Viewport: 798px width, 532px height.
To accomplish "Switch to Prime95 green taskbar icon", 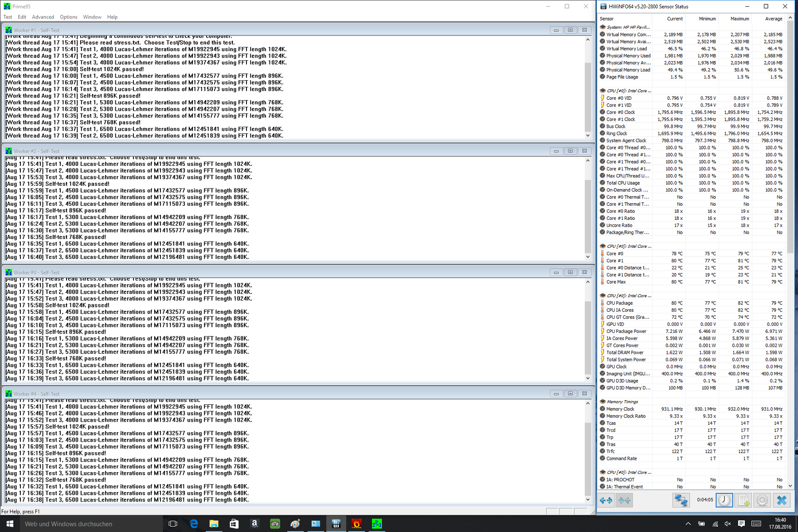I will pos(377,524).
